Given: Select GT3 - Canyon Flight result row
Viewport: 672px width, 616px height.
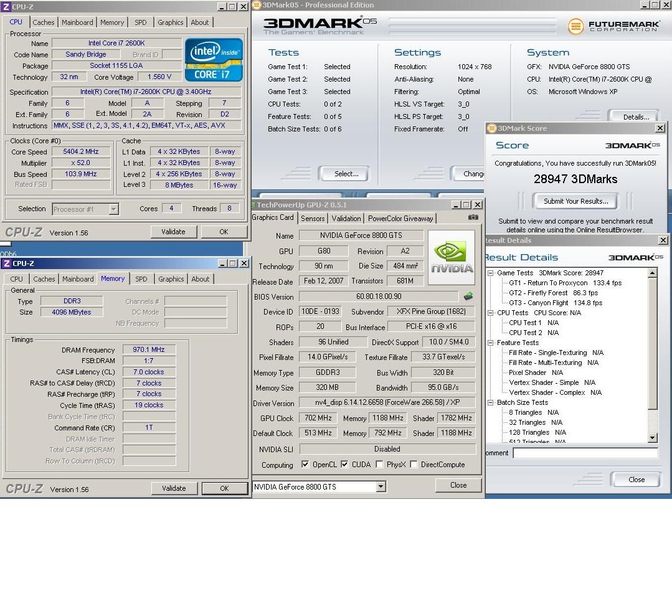Looking at the screenshot, I should (x=556, y=303).
